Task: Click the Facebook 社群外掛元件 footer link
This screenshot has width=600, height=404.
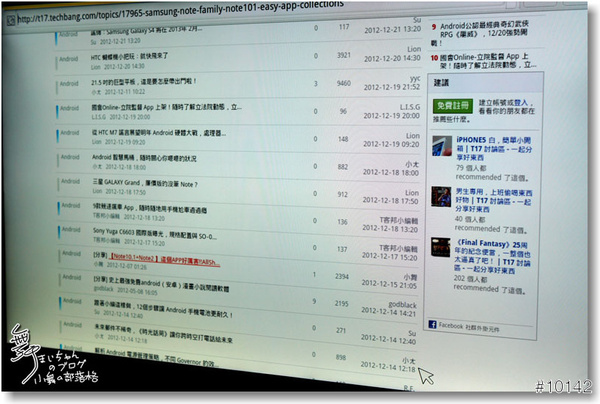Action: point(468,327)
